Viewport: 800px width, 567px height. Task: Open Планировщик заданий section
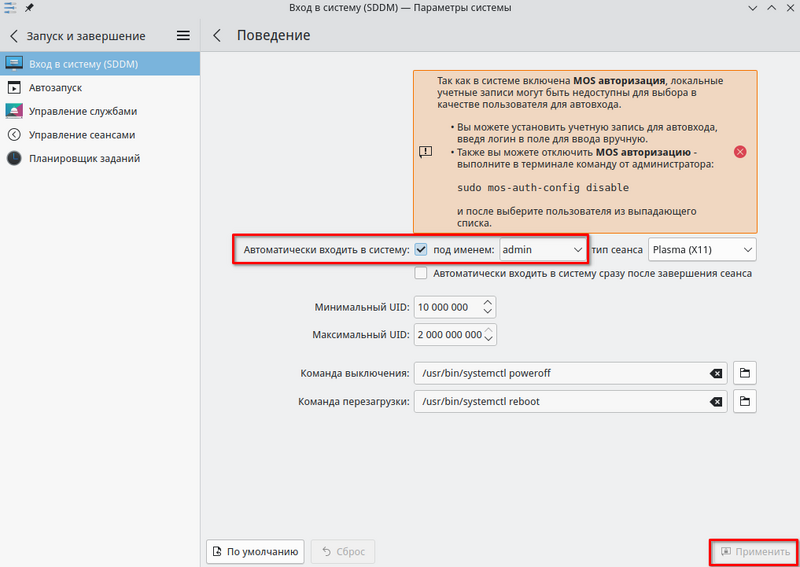coord(84,158)
